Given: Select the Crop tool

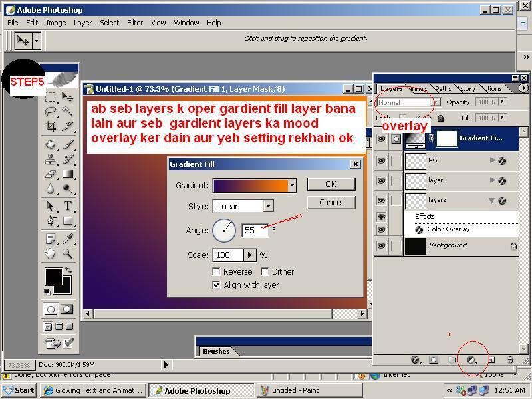Looking at the screenshot, I should click(51, 126).
